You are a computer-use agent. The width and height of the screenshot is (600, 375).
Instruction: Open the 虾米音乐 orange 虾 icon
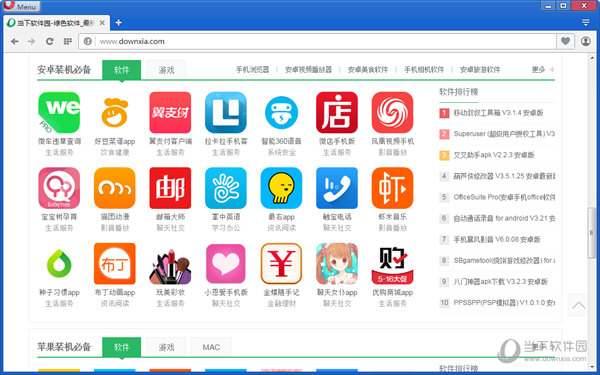pos(392,188)
